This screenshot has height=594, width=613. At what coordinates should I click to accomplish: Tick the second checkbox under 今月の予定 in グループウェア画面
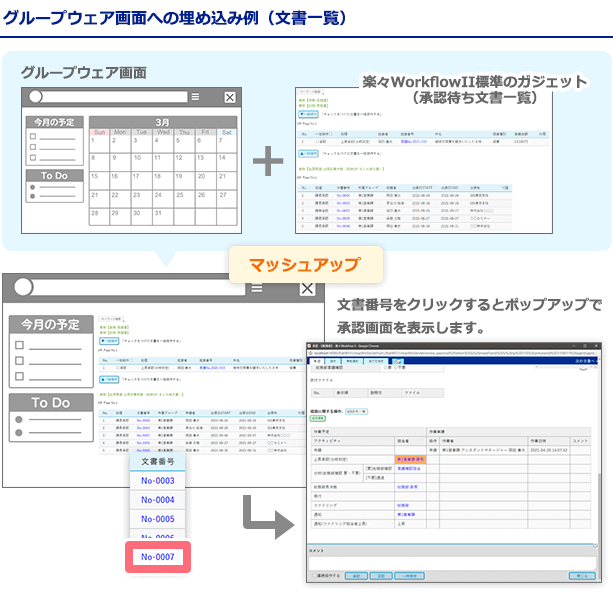pos(33,147)
